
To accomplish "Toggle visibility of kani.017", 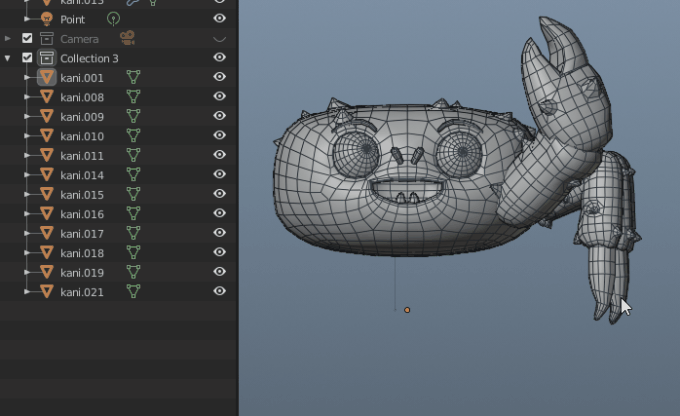I will pyautogui.click(x=220, y=233).
